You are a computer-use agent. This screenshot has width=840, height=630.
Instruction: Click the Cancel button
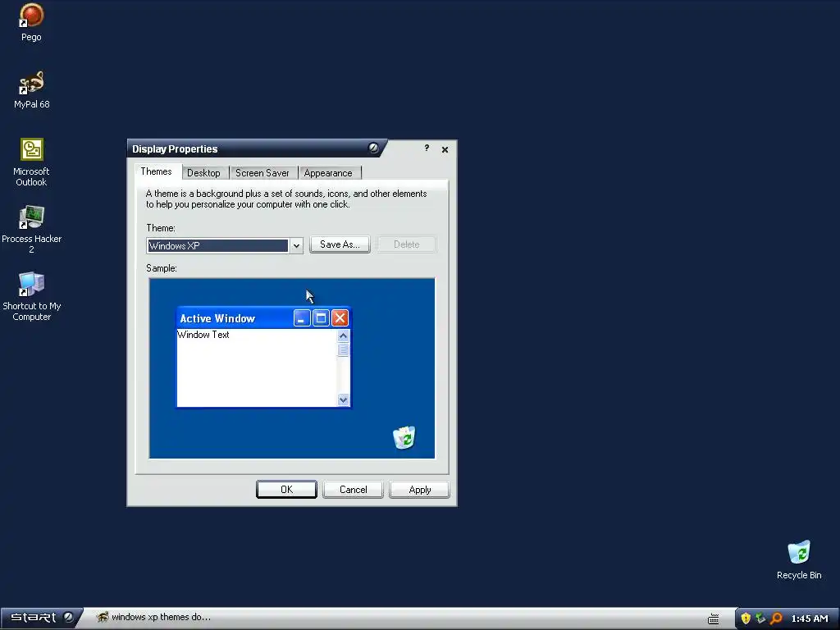tap(353, 489)
